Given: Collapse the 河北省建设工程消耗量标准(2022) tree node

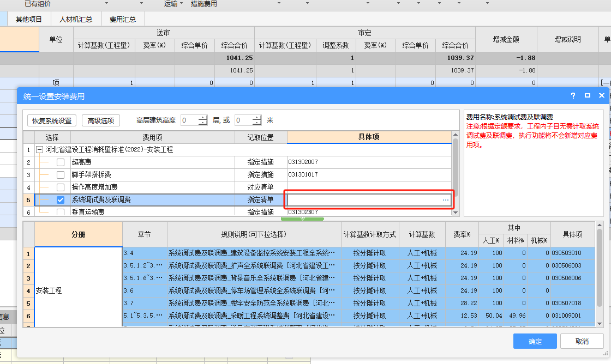Looking at the screenshot, I should click(39, 149).
